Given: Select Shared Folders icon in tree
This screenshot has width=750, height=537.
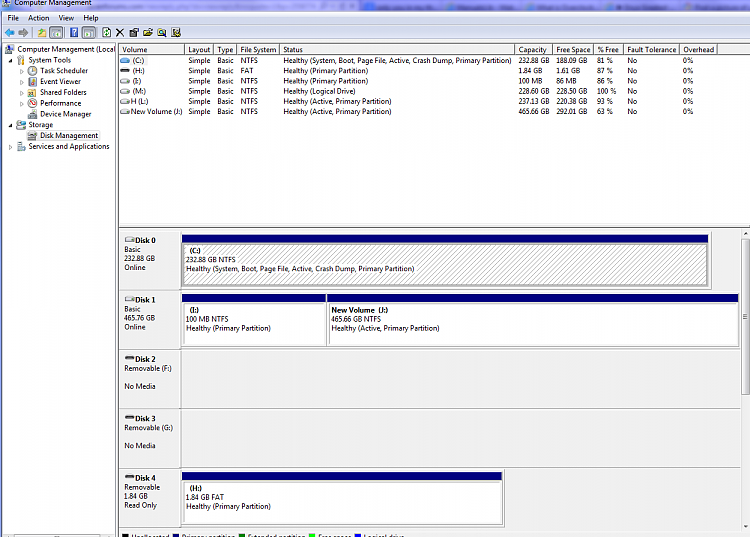Looking at the screenshot, I should tap(32, 92).
